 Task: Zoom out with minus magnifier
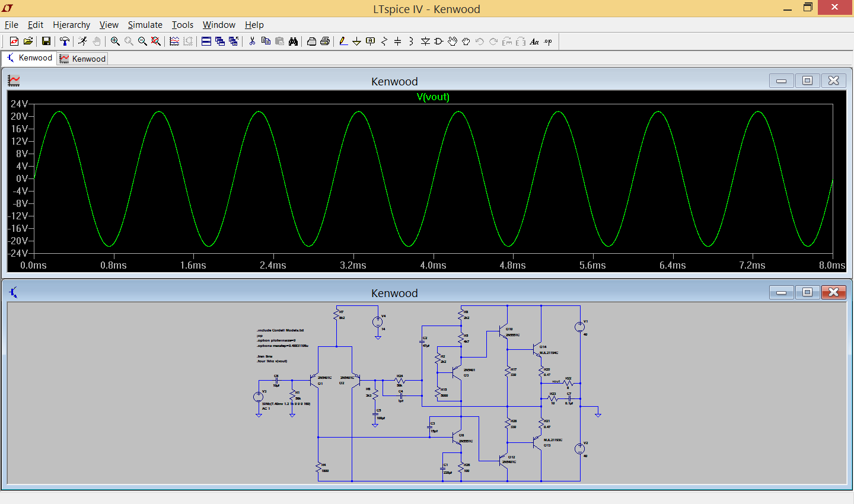tap(142, 42)
